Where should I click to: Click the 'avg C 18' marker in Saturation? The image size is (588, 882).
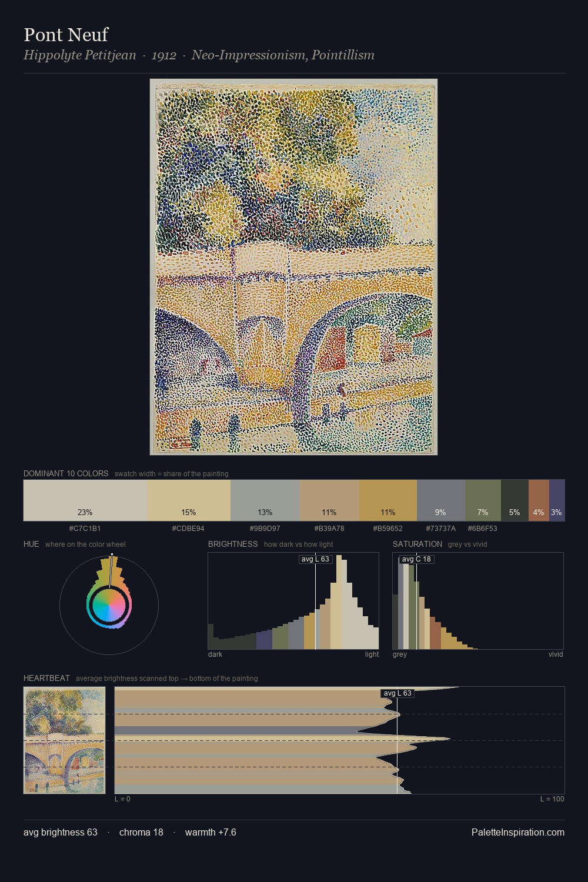[x=416, y=559]
